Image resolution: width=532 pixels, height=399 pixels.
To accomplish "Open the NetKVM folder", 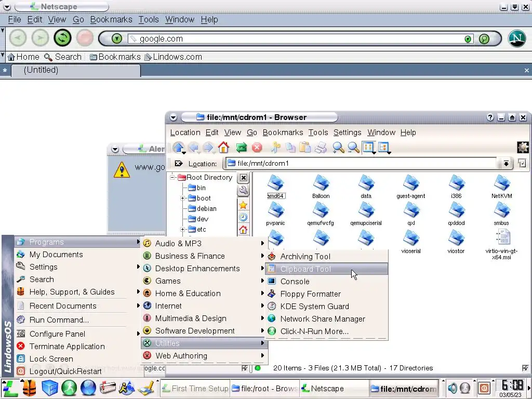I will point(502,187).
